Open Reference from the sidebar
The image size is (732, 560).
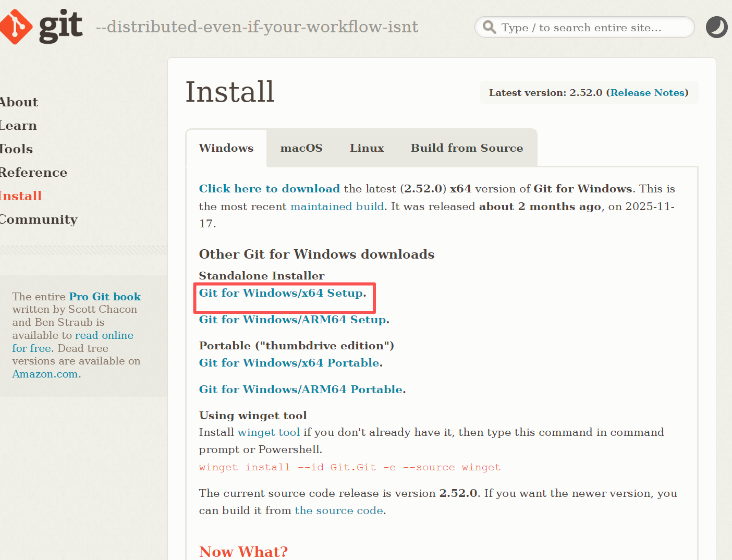(33, 173)
